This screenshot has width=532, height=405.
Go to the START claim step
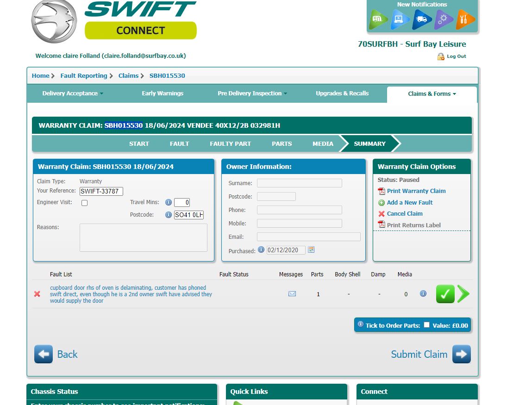(x=139, y=144)
